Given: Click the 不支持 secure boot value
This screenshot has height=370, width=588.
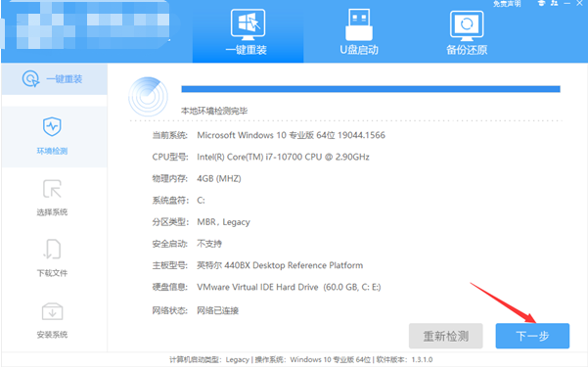Looking at the screenshot, I should tap(209, 244).
